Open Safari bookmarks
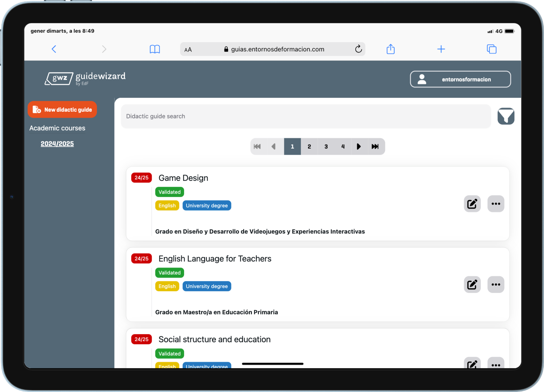The width and height of the screenshot is (544, 392). 155,49
